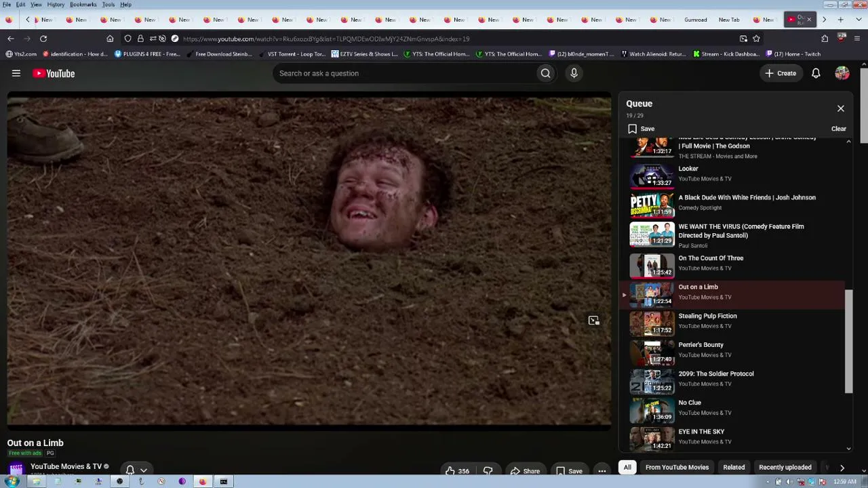868x488 pixels.
Task: Open the browser application menu
Action: coord(857,39)
